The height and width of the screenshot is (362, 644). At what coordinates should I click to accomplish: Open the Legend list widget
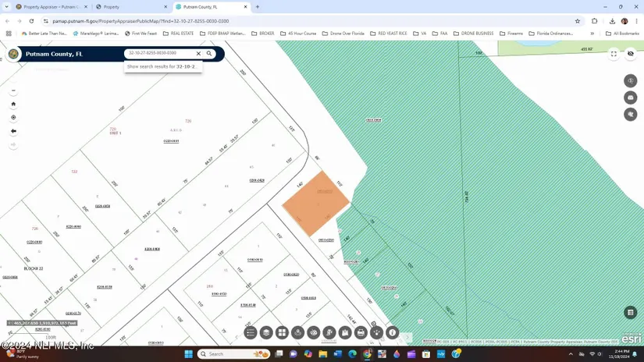[x=251, y=333]
